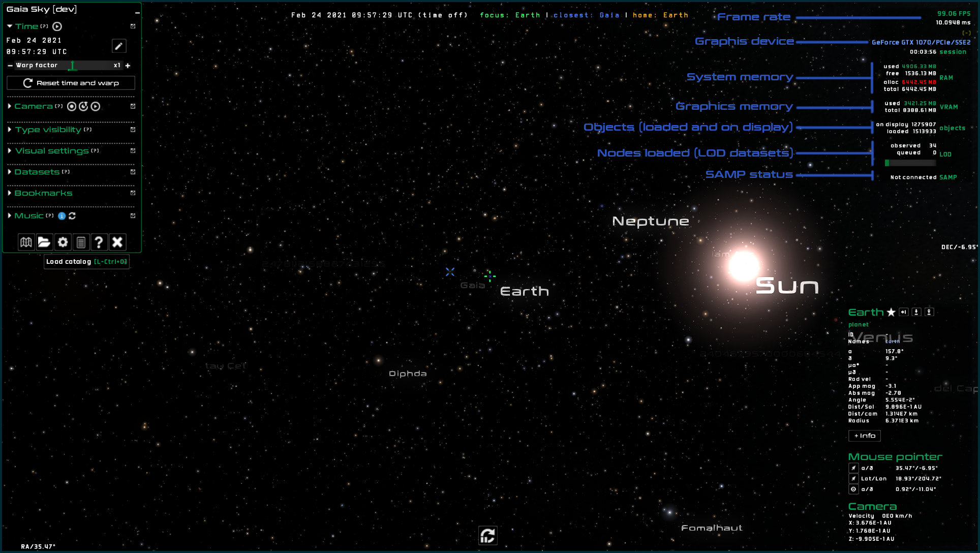Open Visual settings help question mark
This screenshot has height=553, width=980.
95,150
